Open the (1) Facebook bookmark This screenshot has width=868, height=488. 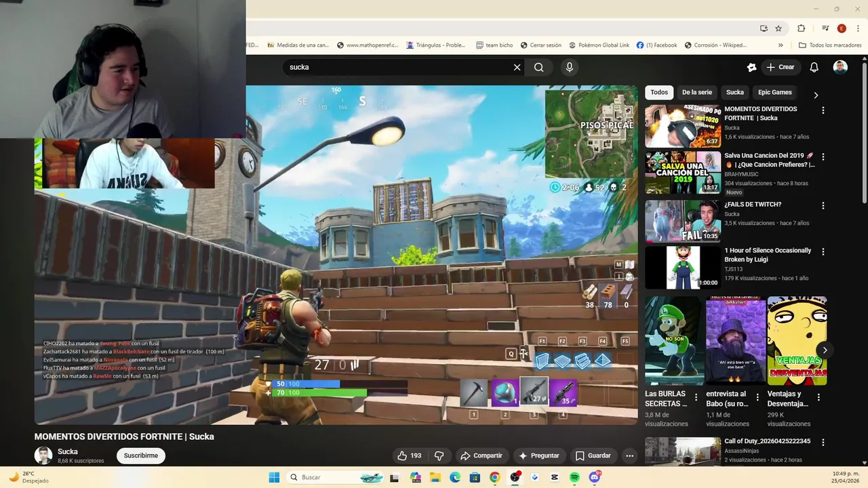(x=656, y=45)
